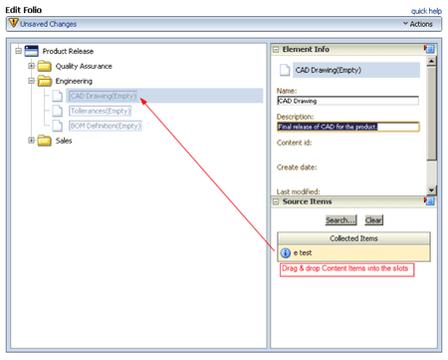The image size is (448, 360).
Task: Collapse the Product Release tree root
Action: pyautogui.click(x=18, y=51)
